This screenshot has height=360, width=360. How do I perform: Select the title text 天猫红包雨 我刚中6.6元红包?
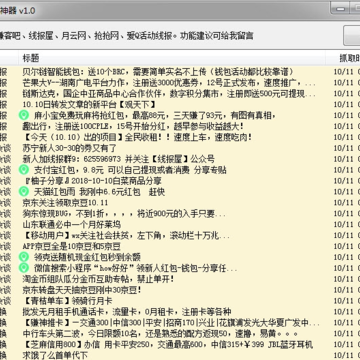99,192
